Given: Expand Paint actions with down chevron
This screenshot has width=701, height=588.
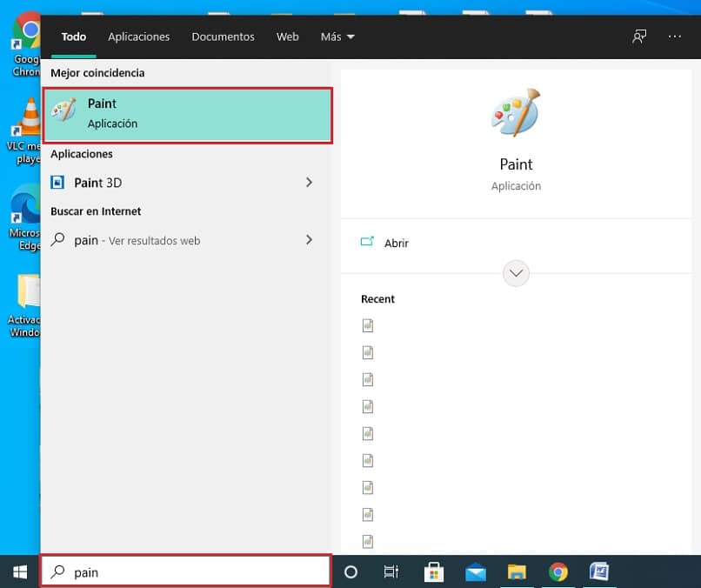Looking at the screenshot, I should click(516, 273).
